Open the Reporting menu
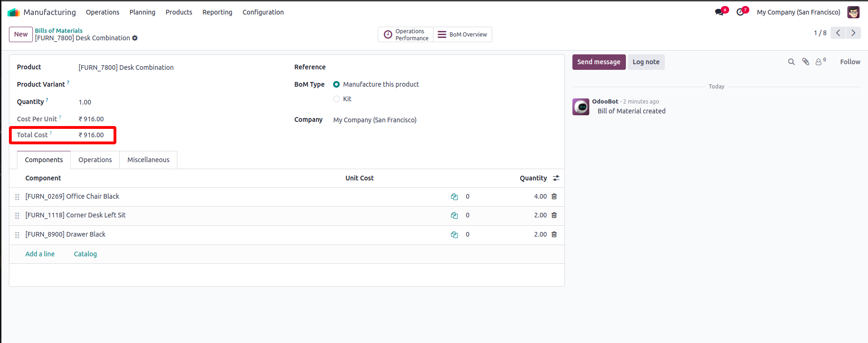Screen dimensions: 868x343 217,12
